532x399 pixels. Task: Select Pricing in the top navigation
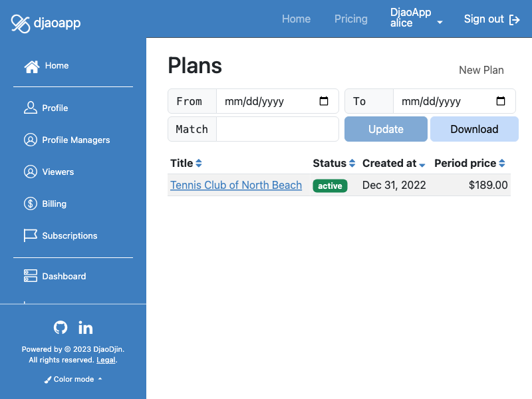(351, 19)
